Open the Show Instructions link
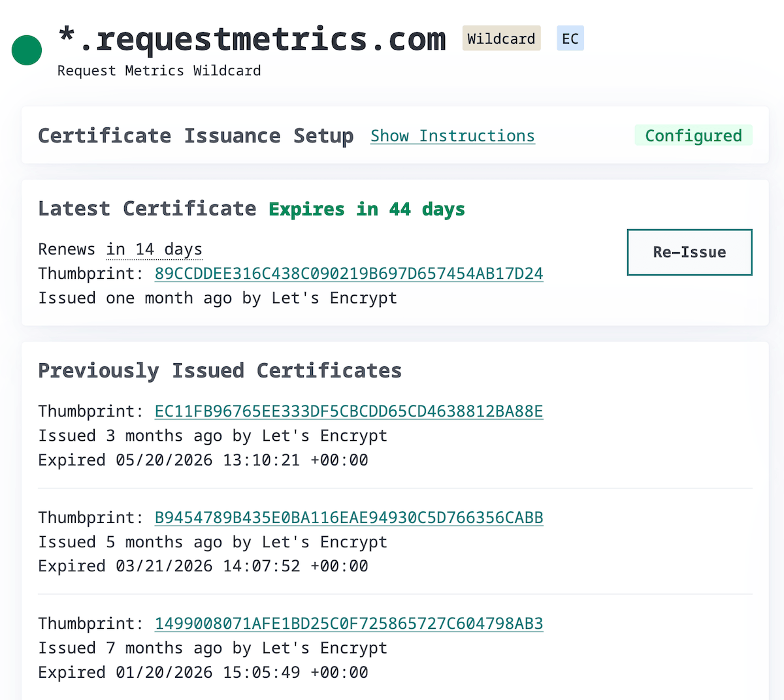784x700 pixels. click(x=453, y=136)
